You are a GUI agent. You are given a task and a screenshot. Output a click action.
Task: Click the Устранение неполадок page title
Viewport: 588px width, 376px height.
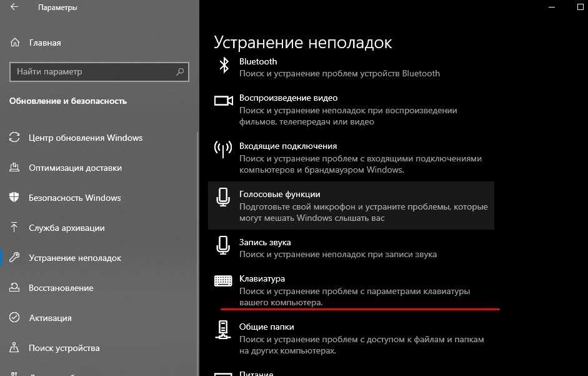(x=302, y=43)
